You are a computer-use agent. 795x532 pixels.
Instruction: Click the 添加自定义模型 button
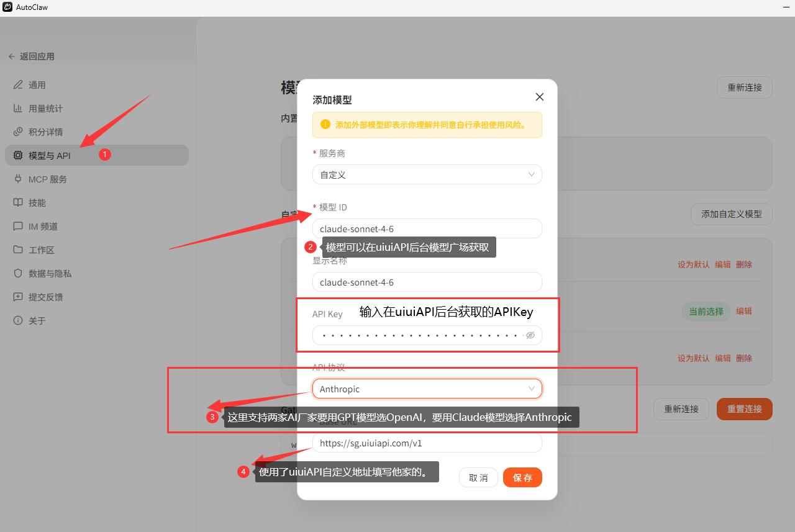click(731, 214)
